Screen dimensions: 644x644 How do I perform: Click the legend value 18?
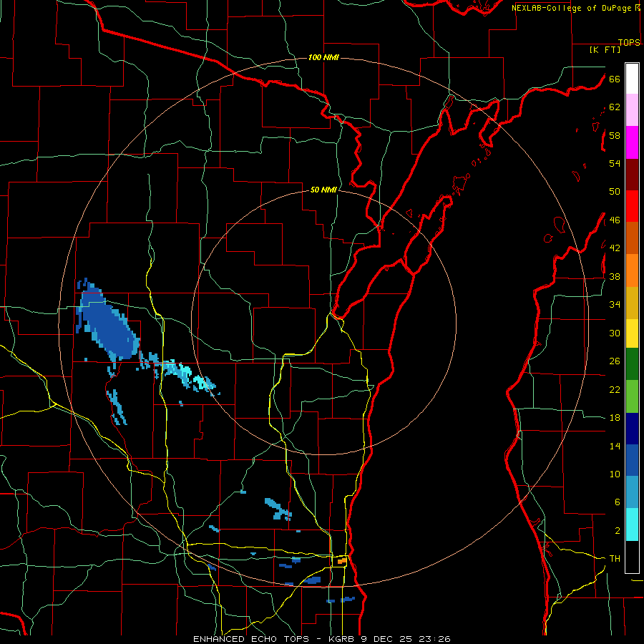[615, 418]
